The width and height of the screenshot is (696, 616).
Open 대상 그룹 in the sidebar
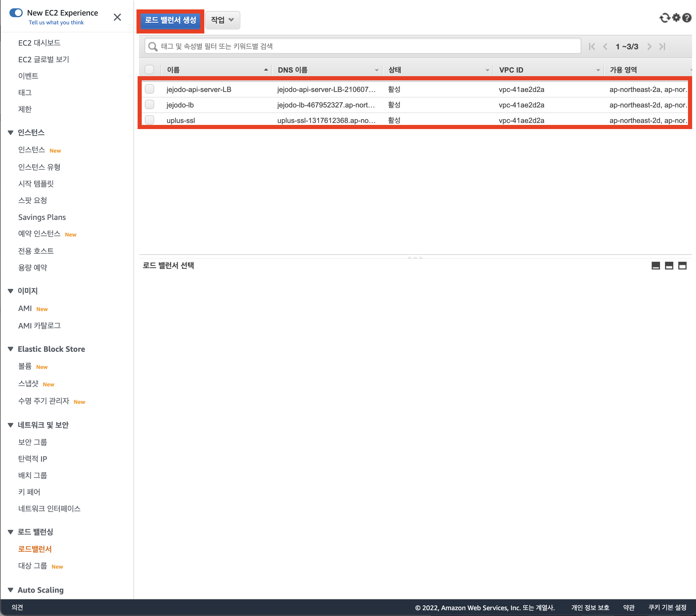[33, 566]
